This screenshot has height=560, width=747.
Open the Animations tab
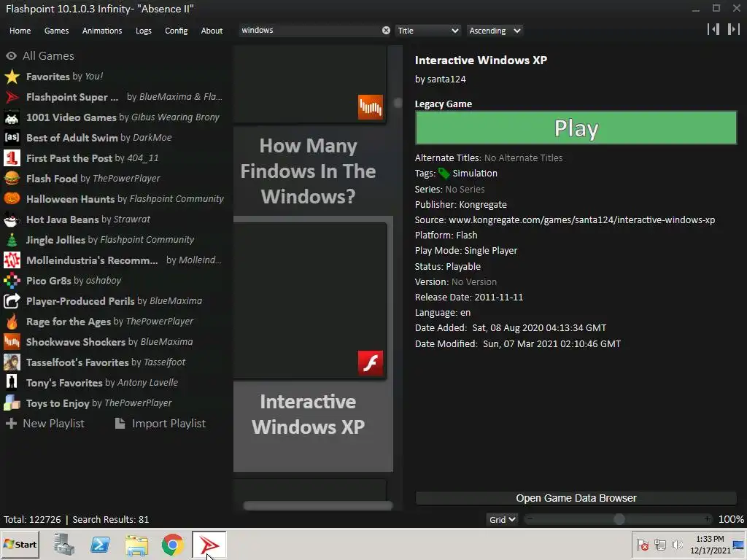[x=102, y=31]
